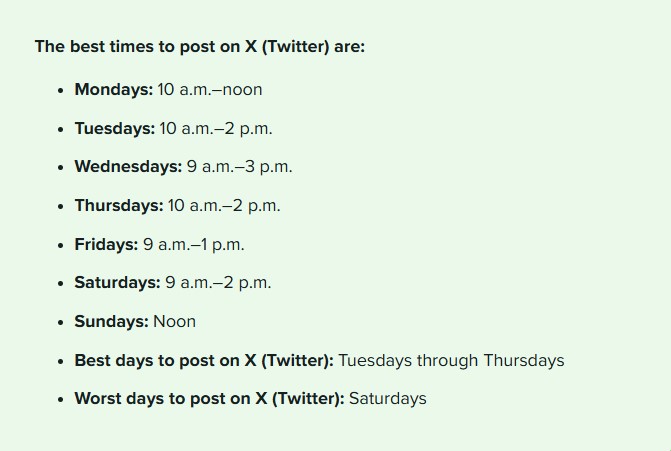Click the bold "Sundays:" label
This screenshot has height=451, width=671.
point(111,321)
